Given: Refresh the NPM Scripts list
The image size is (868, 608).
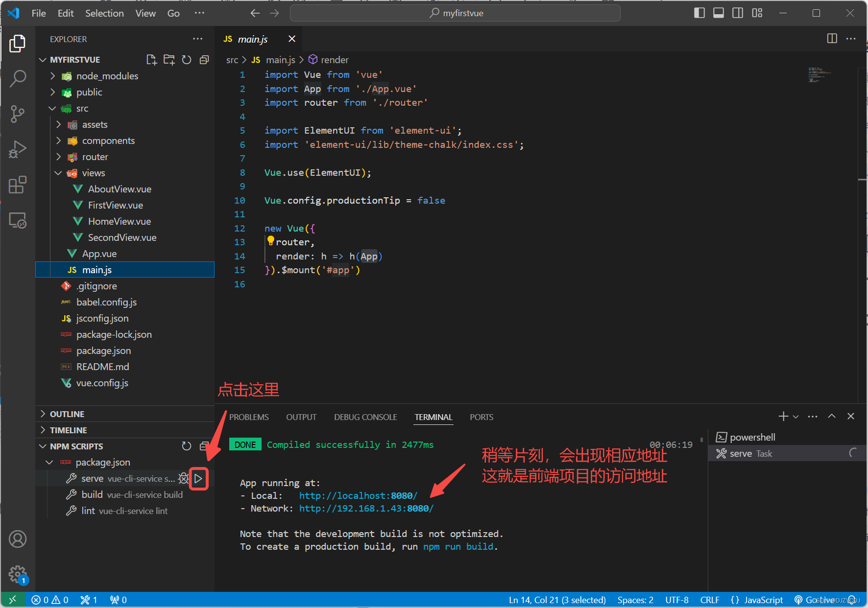Looking at the screenshot, I should coord(187,446).
